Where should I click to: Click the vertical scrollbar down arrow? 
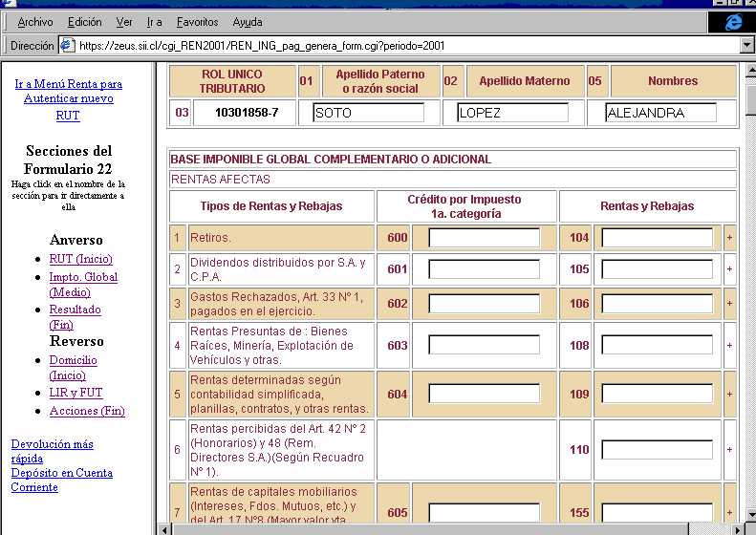750,514
